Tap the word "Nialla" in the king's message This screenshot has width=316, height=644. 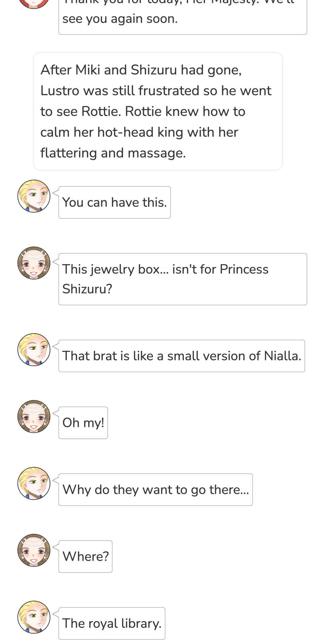(282, 356)
